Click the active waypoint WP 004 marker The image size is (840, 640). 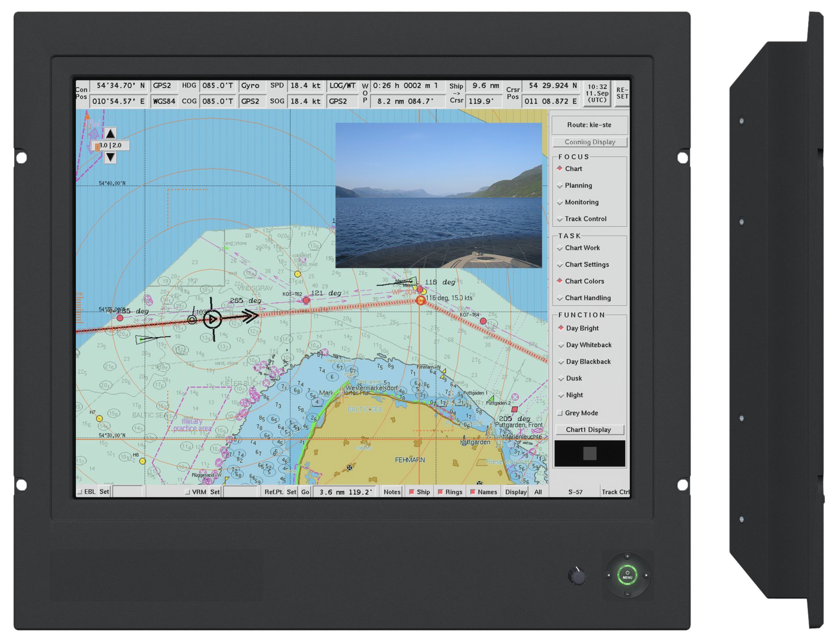[420, 300]
